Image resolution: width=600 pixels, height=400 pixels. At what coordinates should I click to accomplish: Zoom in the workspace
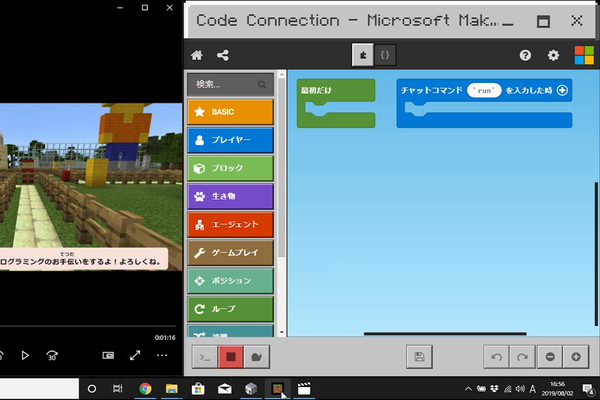click(576, 357)
